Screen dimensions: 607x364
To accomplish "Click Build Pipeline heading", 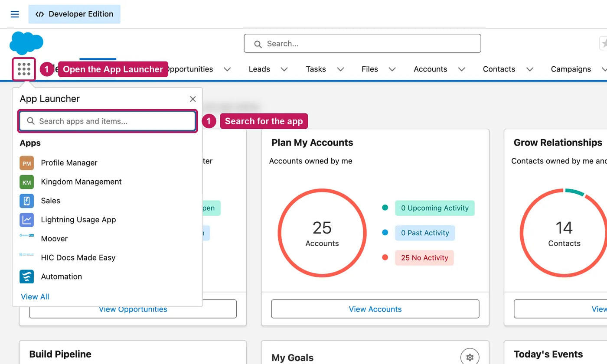I will [x=60, y=354].
